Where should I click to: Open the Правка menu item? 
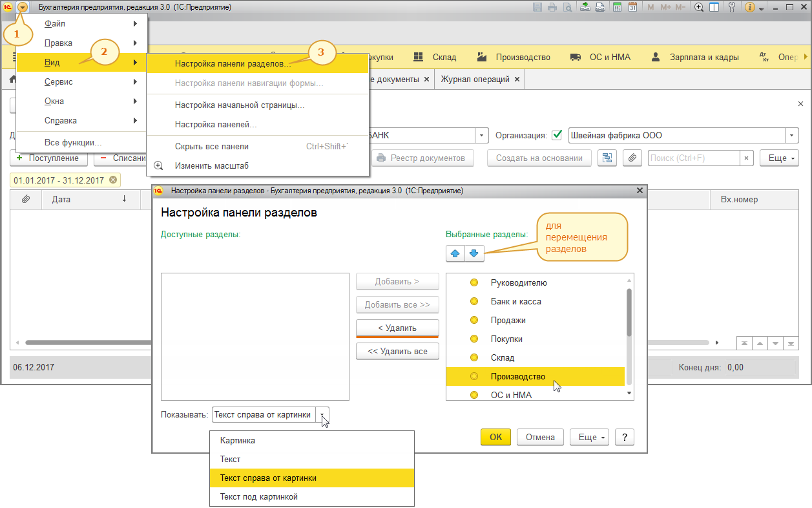82,43
